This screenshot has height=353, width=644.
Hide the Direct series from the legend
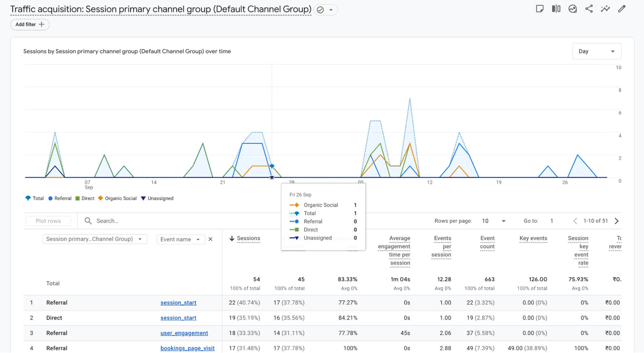(x=84, y=198)
